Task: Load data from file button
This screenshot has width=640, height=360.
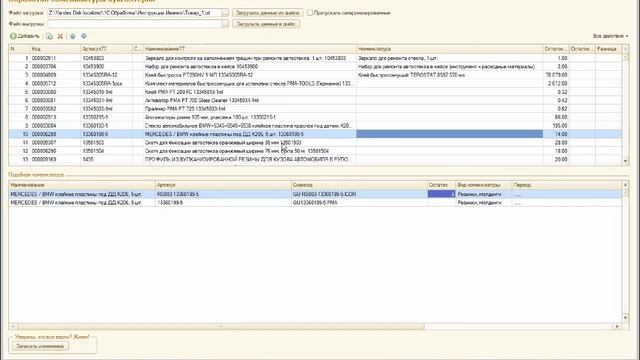Action: pyautogui.click(x=268, y=13)
